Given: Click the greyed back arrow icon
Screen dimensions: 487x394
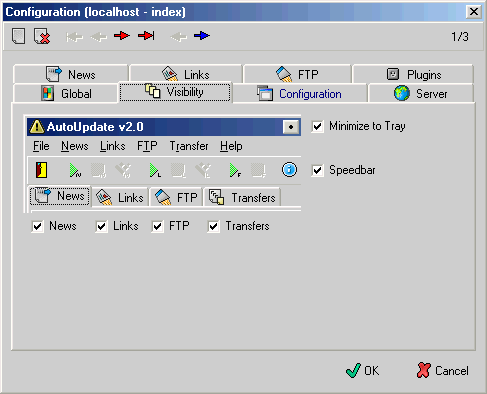Looking at the screenshot, I should click(178, 37).
